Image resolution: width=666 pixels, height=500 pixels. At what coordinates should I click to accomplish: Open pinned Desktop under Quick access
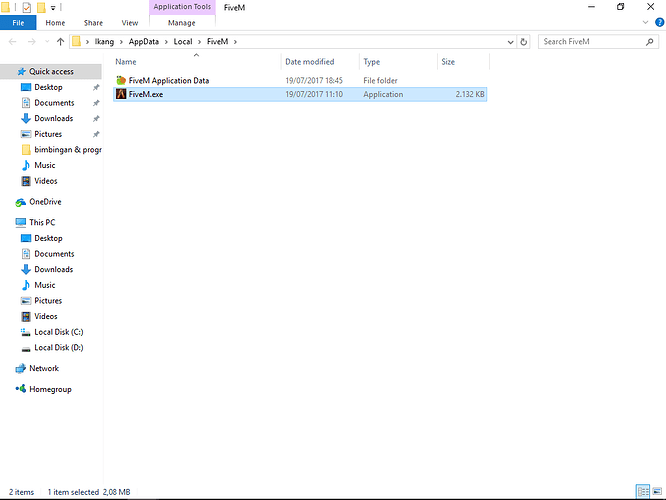pyautogui.click(x=48, y=87)
